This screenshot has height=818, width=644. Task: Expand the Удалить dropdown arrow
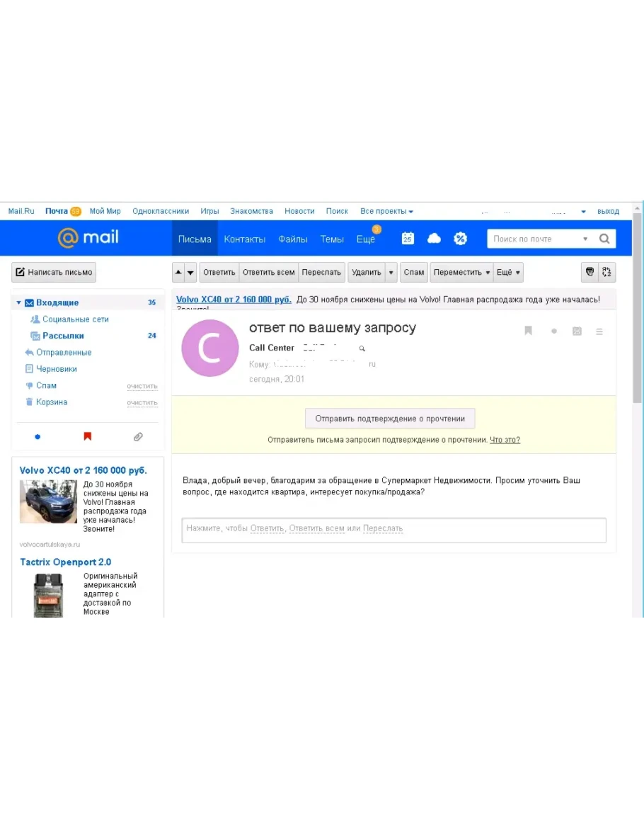click(x=391, y=273)
